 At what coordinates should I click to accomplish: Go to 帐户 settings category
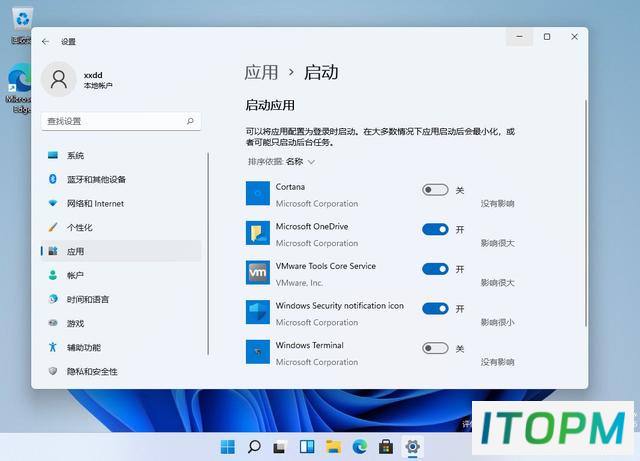click(x=121, y=275)
